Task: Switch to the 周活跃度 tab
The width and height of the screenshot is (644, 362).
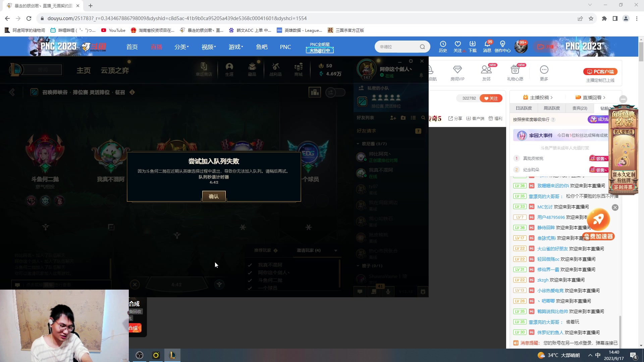Action: (551, 108)
